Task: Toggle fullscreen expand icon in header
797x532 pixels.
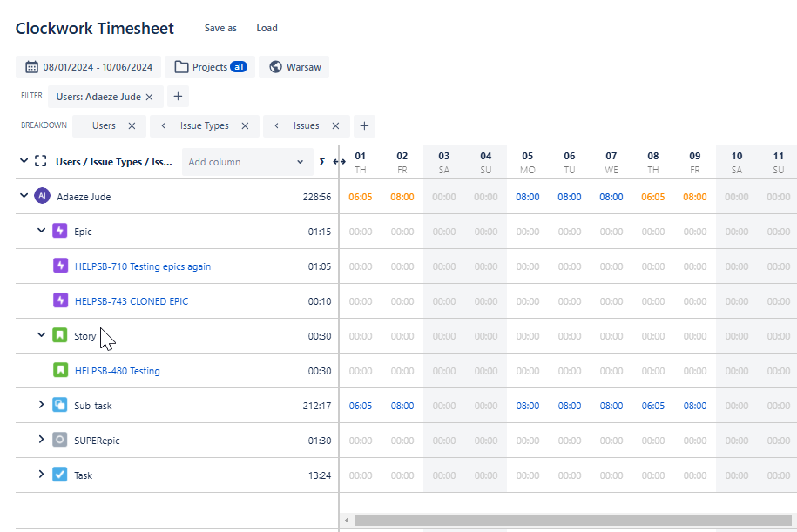Action: tap(41, 162)
